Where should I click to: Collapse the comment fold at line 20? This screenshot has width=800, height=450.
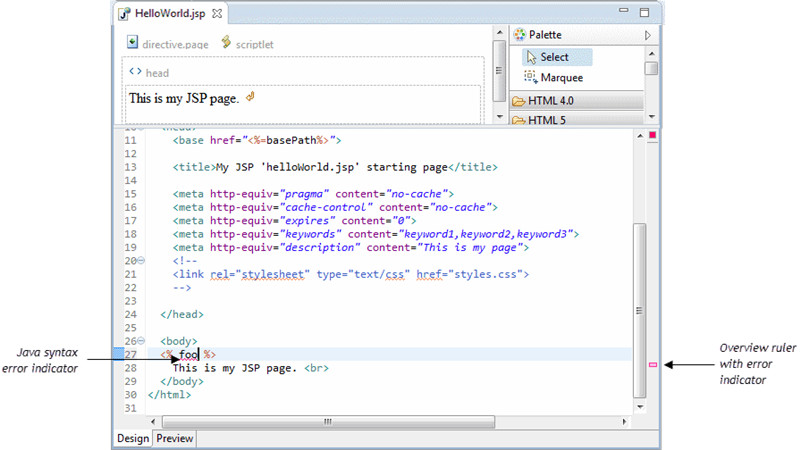tap(140, 260)
